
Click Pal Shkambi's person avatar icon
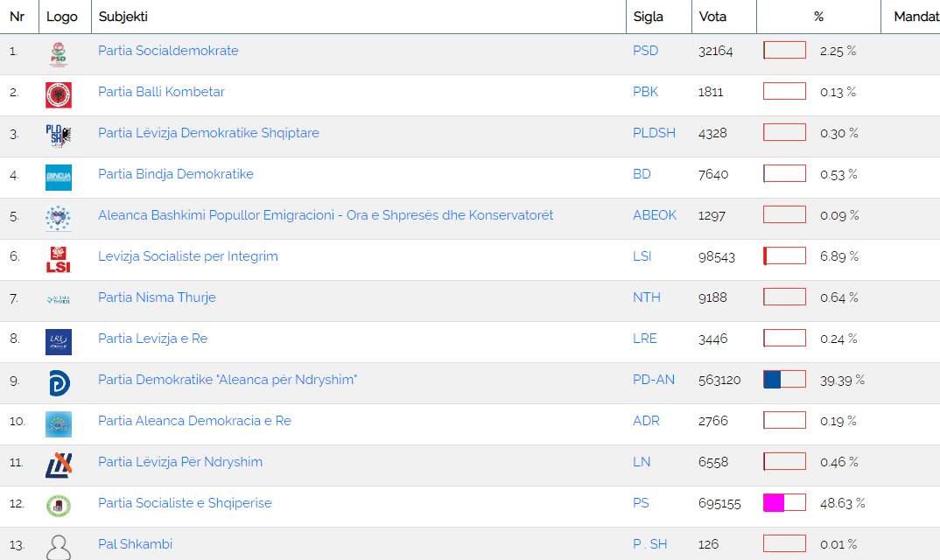click(x=59, y=547)
